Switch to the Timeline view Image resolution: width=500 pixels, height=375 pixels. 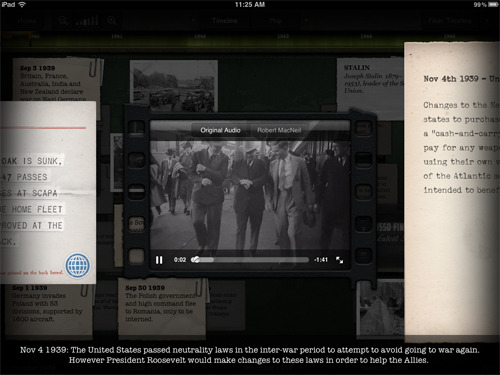225,21
